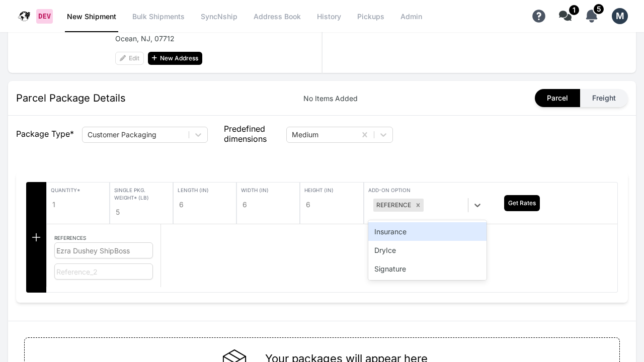This screenshot has width=644, height=362.
Task: Open the chat messages icon showing 1 unread
Action: click(x=566, y=16)
